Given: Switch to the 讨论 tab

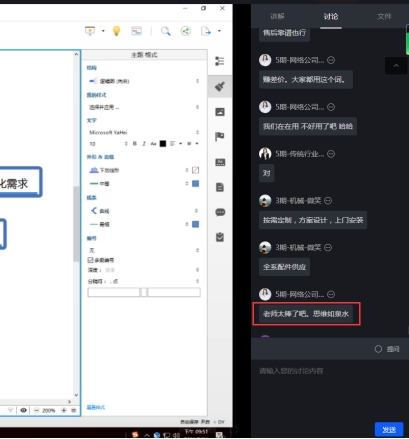Looking at the screenshot, I should coord(331,16).
